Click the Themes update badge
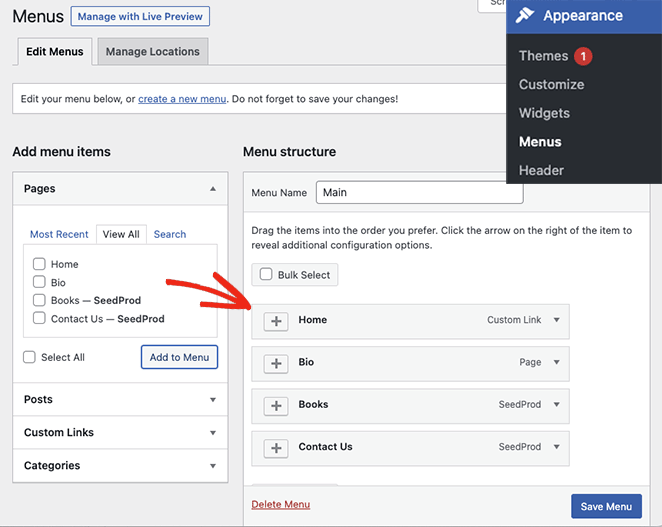Viewport: 662px width, 527px height. coord(583,56)
